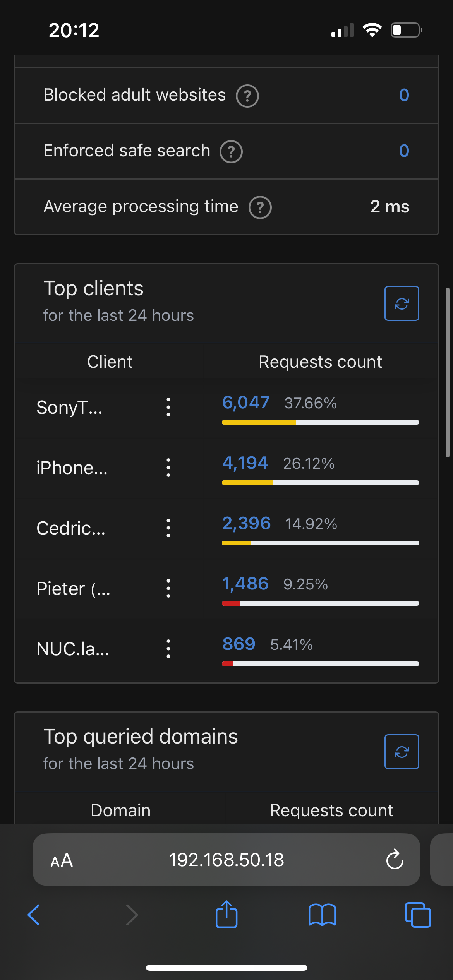Screen dimensions: 453x980
Task: Refresh the Top queried domains table
Action: 402,751
